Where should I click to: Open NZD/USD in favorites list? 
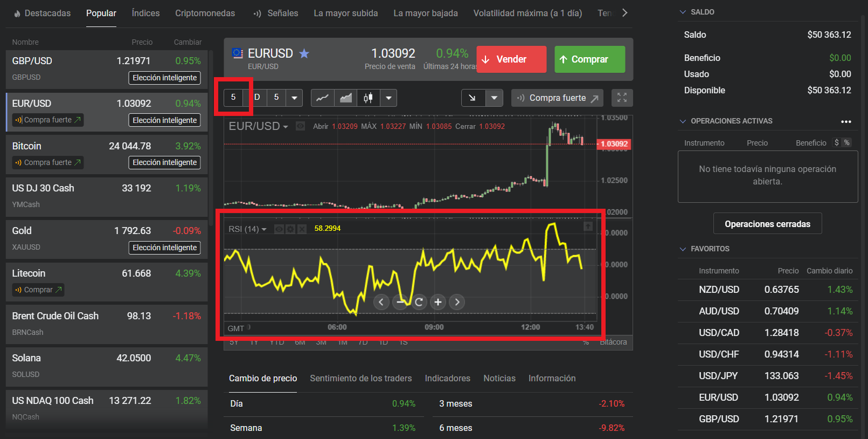[768, 290]
